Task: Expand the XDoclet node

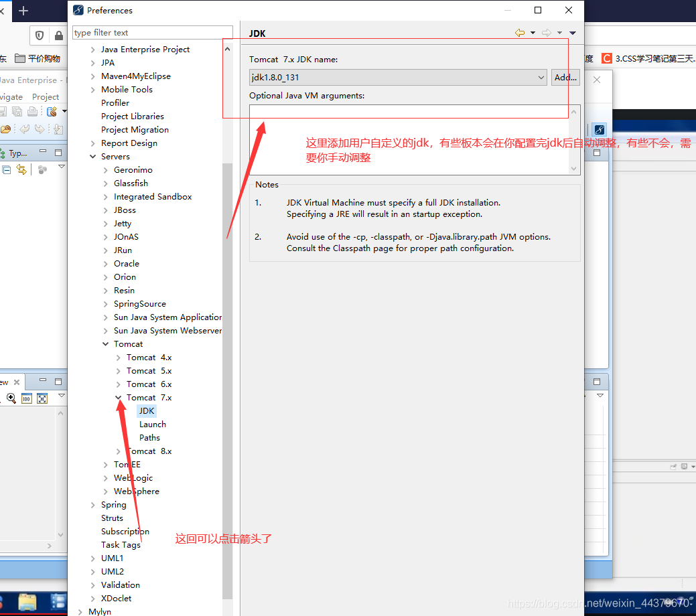Action: point(92,599)
